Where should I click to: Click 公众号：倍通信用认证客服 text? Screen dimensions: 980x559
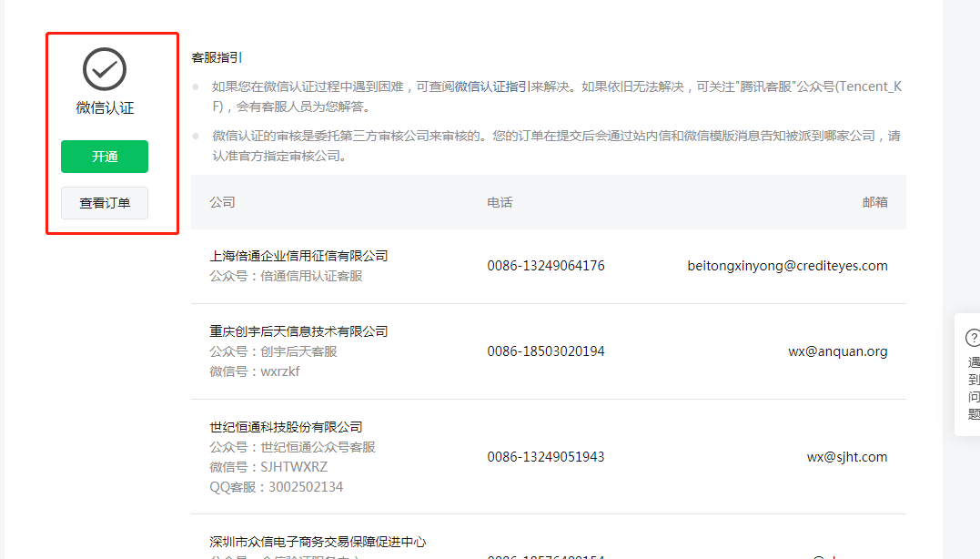(287, 276)
